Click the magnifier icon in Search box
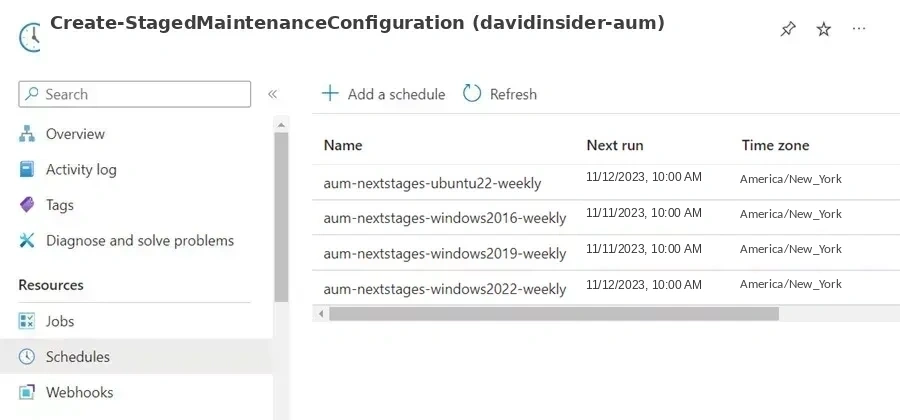The width and height of the screenshot is (900, 420). 33,94
